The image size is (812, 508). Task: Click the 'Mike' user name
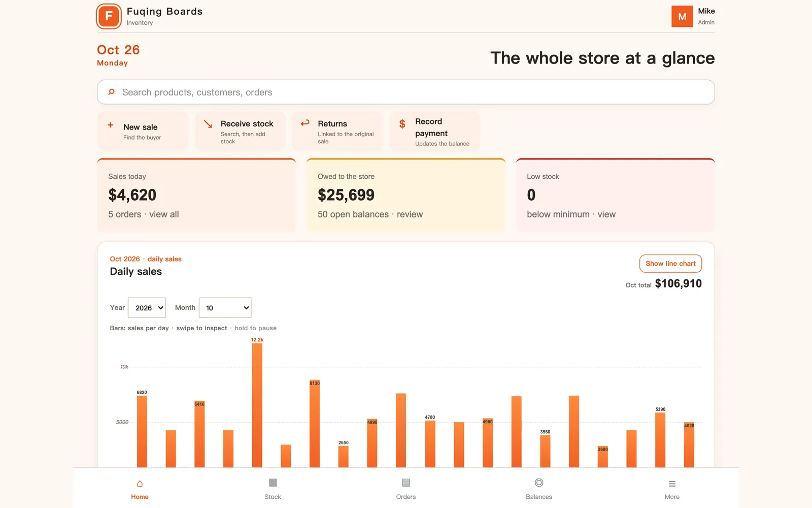(x=706, y=11)
